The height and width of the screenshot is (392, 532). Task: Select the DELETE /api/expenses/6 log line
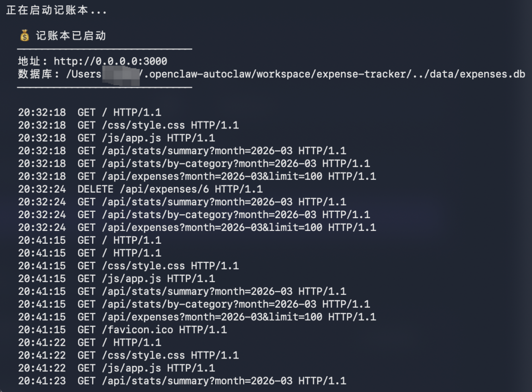(x=169, y=189)
